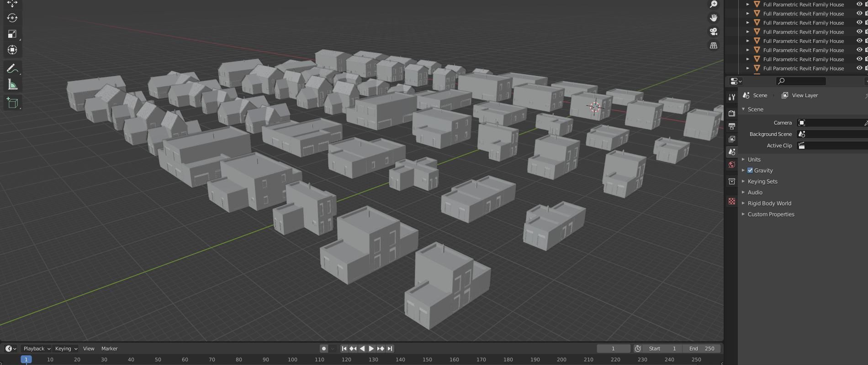Open the Render properties tab

[x=732, y=113]
